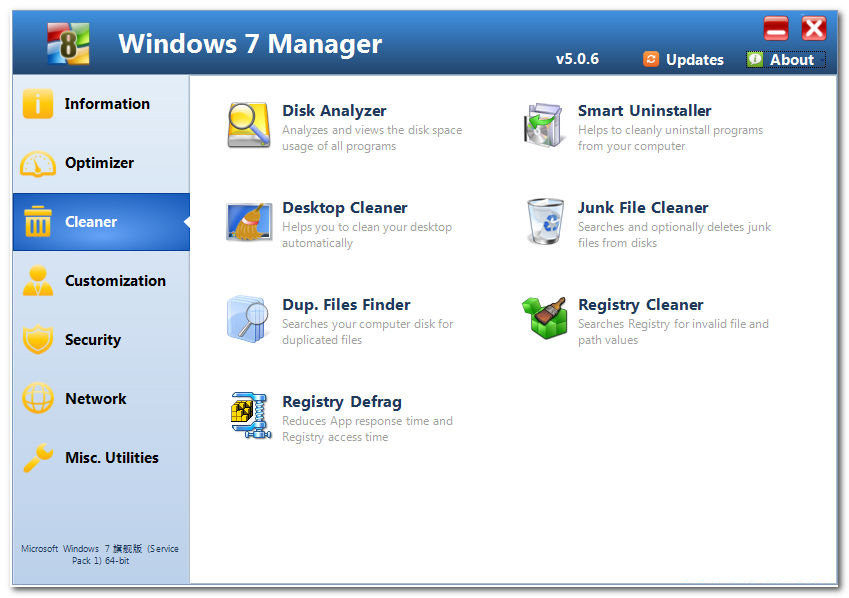This screenshot has width=849, height=598.
Task: Switch to the Optimizer section
Action: pos(100,163)
